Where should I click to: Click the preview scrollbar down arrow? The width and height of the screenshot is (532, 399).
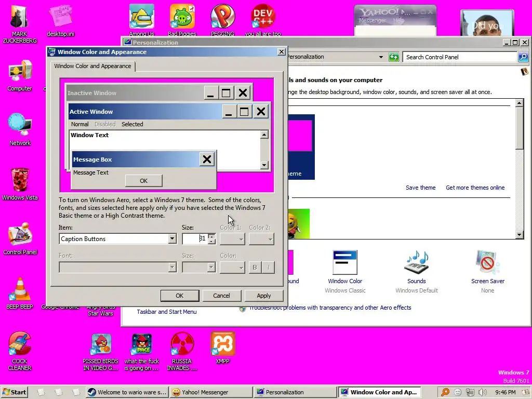pyautogui.click(x=264, y=165)
